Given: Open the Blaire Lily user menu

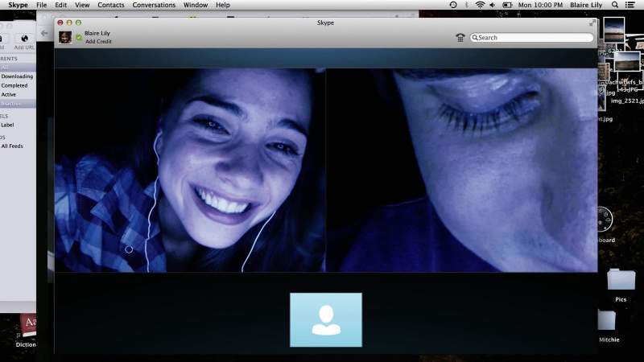Looking at the screenshot, I should tap(586, 5).
